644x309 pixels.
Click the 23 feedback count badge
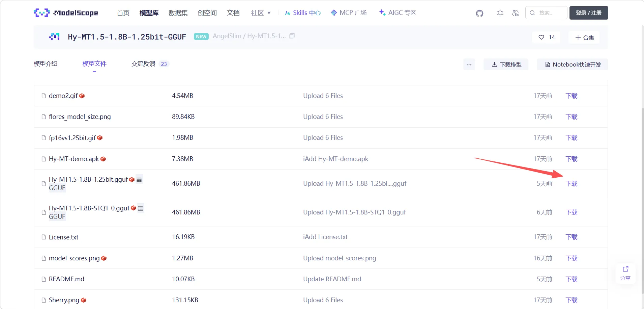coord(164,64)
